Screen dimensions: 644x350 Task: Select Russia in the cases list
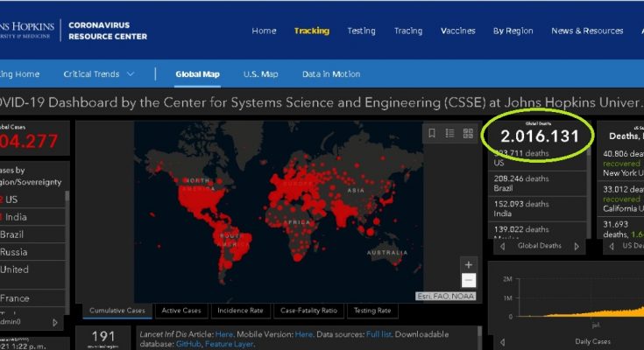[x=32, y=252]
